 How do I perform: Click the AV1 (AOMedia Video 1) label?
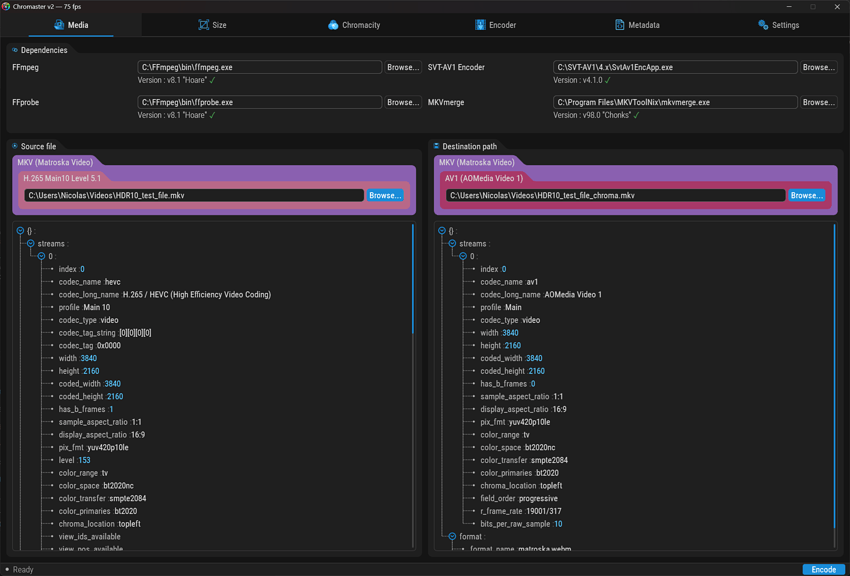pyautogui.click(x=484, y=178)
